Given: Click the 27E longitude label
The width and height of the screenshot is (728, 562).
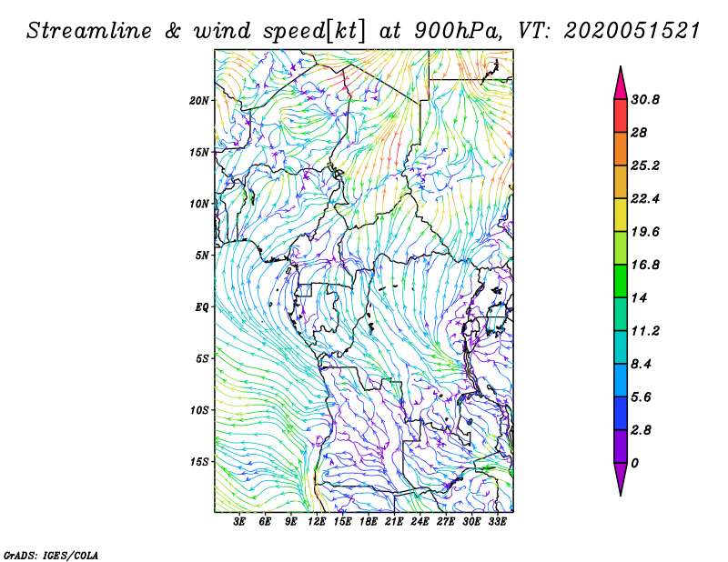Looking at the screenshot, I should pos(446,522).
